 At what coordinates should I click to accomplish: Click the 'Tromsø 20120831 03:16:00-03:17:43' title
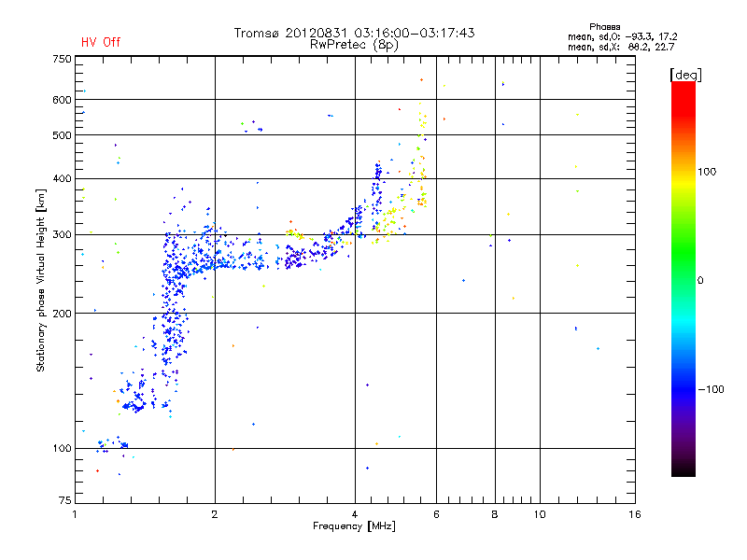pos(354,33)
